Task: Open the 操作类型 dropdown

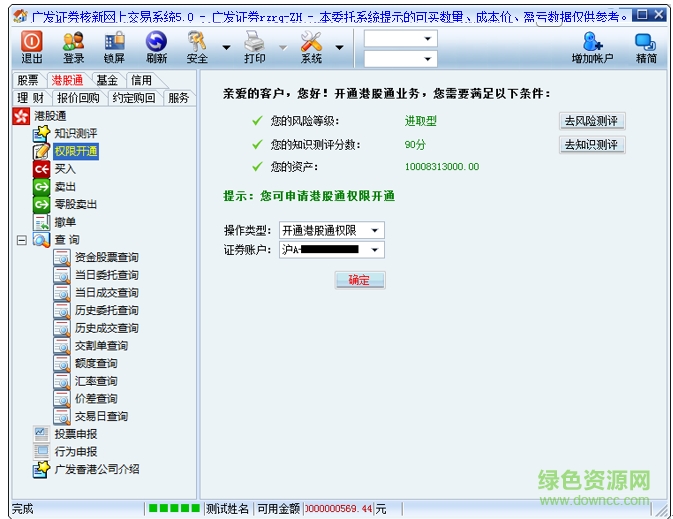Action: point(331,231)
